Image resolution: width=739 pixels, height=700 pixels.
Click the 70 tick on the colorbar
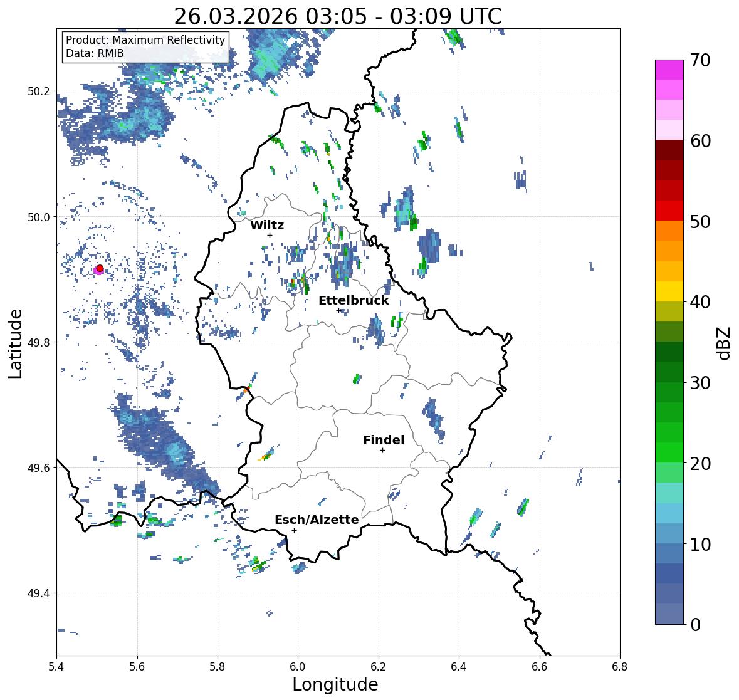700,60
